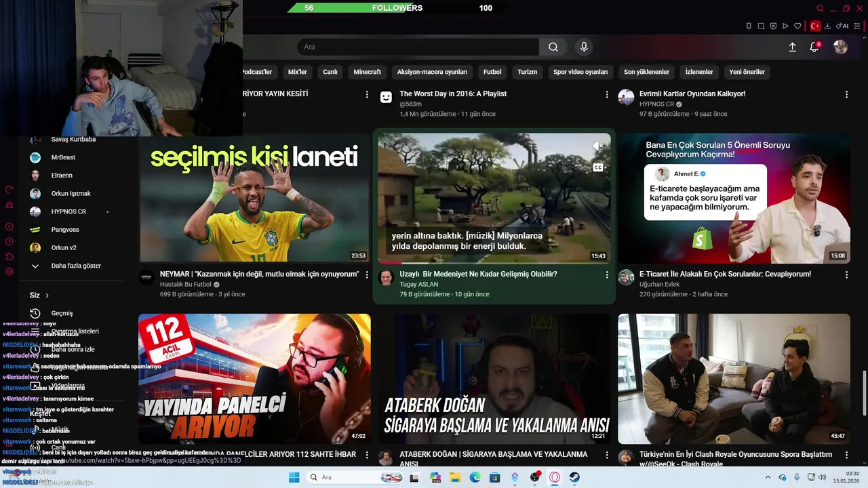
Task: Open Steam from the taskbar
Action: [574, 477]
